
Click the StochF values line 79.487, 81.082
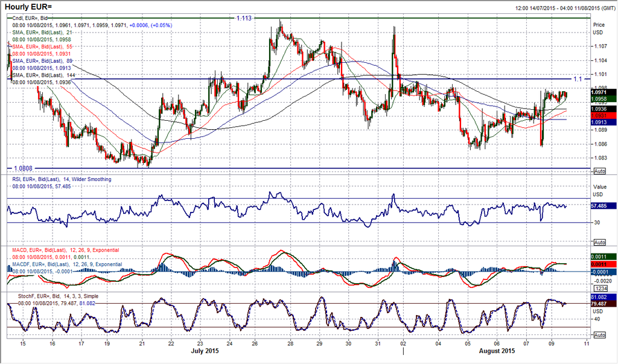point(56,303)
